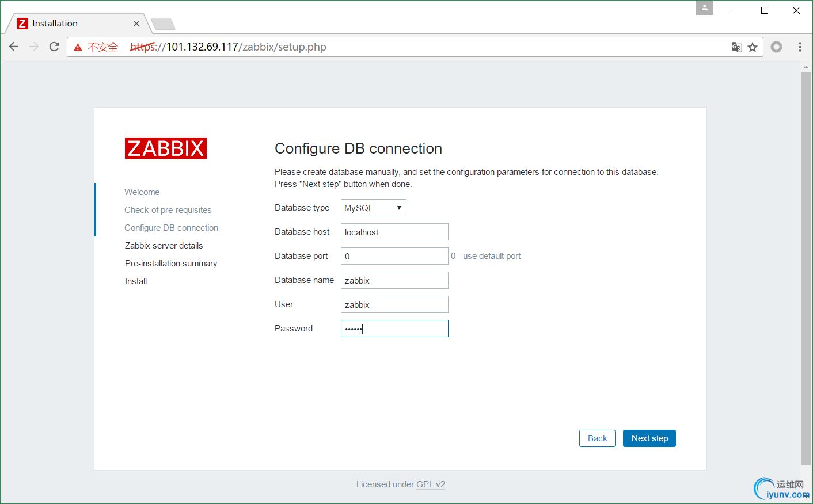Open the GPL v2 license link

[431, 484]
